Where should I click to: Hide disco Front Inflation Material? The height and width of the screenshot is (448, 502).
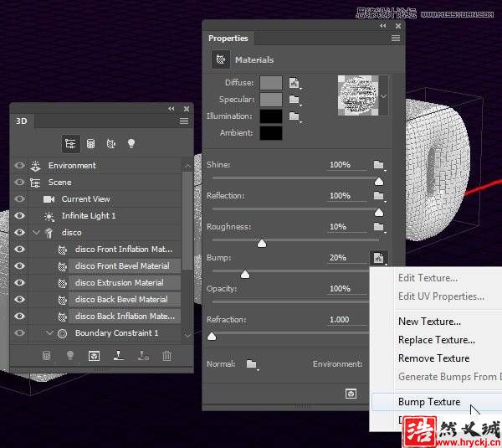19,250
